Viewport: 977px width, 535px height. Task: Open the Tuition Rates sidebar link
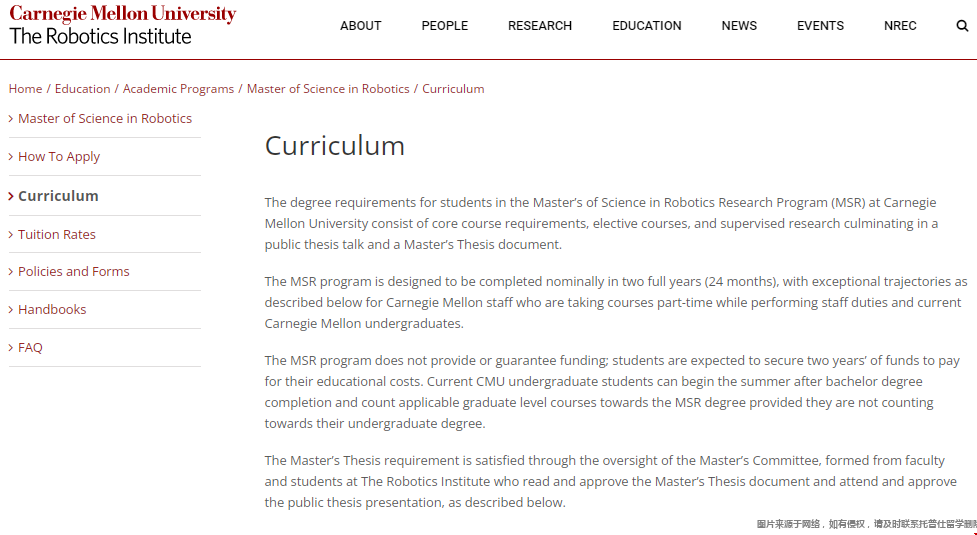tap(57, 234)
